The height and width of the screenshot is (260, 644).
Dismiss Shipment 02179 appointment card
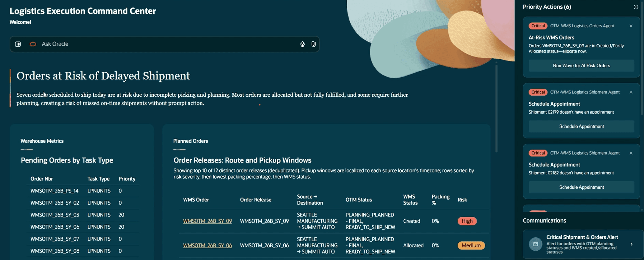(x=631, y=92)
